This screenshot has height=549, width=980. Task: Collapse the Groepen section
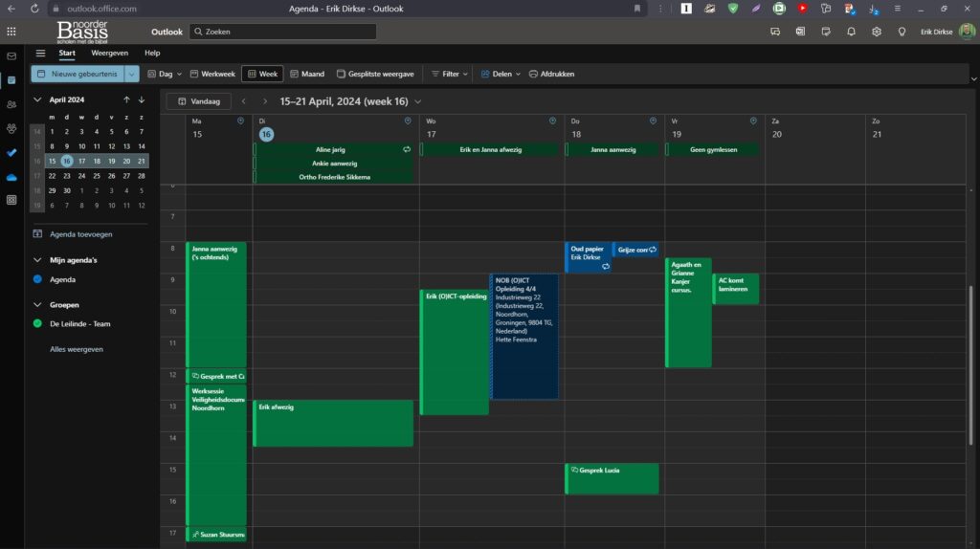click(x=37, y=305)
